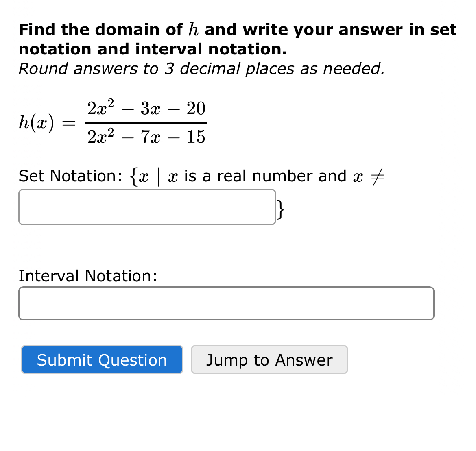Click the Submit Question button
Screen dimensions: 476x451
point(102,359)
